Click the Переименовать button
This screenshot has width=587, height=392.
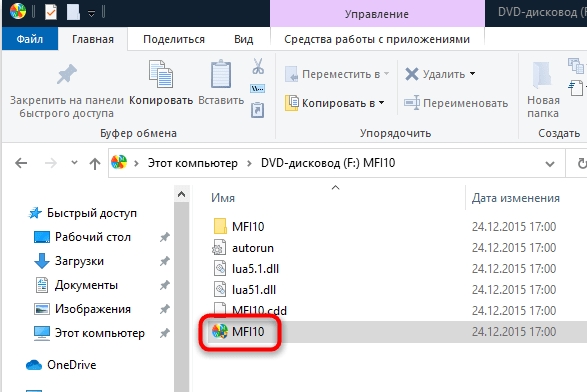point(456,103)
